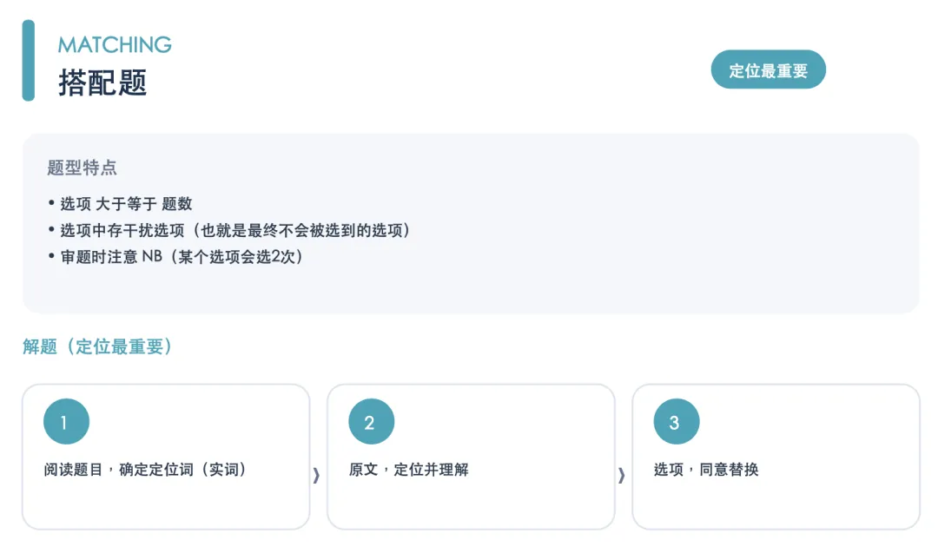Click the text 选项，同意替换
This screenshot has height=560, width=938.
[706, 470]
